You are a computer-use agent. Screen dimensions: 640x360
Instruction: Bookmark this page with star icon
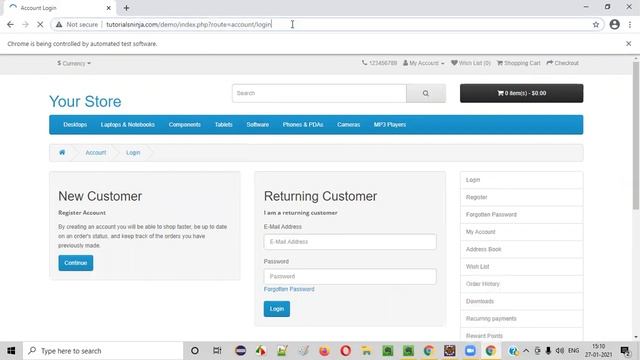click(596, 24)
